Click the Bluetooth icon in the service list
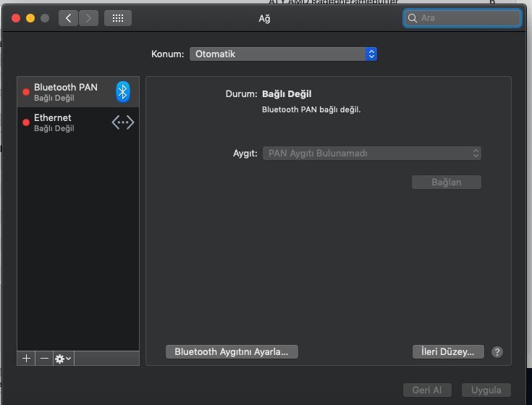The image size is (532, 405). coord(123,91)
